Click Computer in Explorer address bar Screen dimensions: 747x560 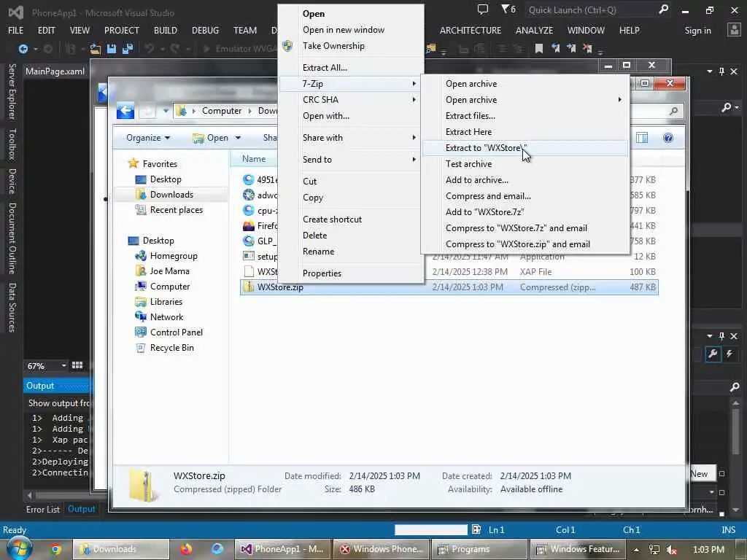[x=222, y=111]
